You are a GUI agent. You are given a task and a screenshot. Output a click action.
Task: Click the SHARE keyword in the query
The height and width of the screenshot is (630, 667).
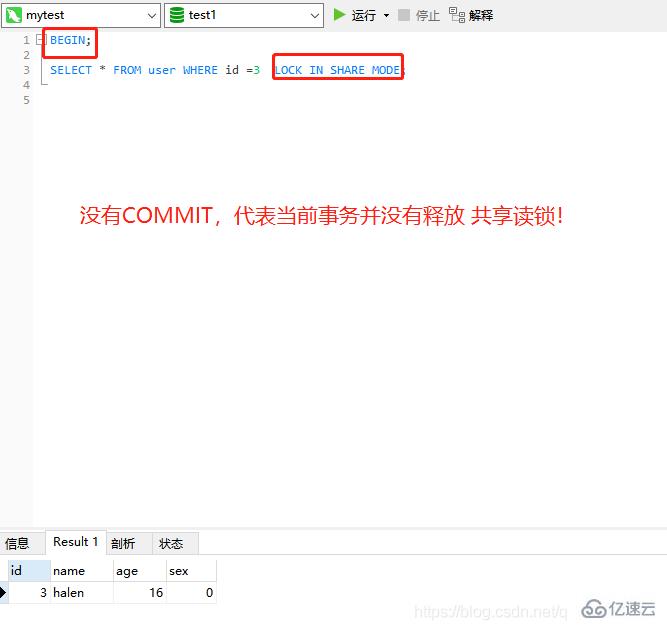[x=347, y=70]
